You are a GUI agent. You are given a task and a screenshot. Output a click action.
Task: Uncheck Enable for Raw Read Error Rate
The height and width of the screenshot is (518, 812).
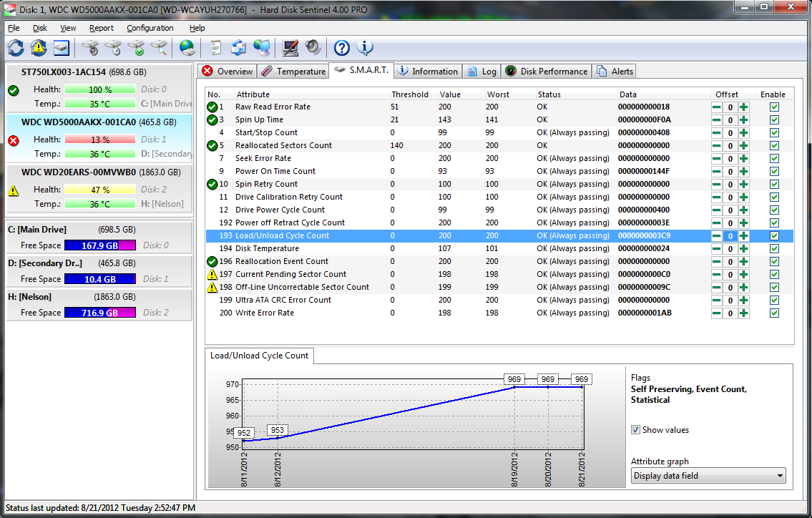[774, 107]
